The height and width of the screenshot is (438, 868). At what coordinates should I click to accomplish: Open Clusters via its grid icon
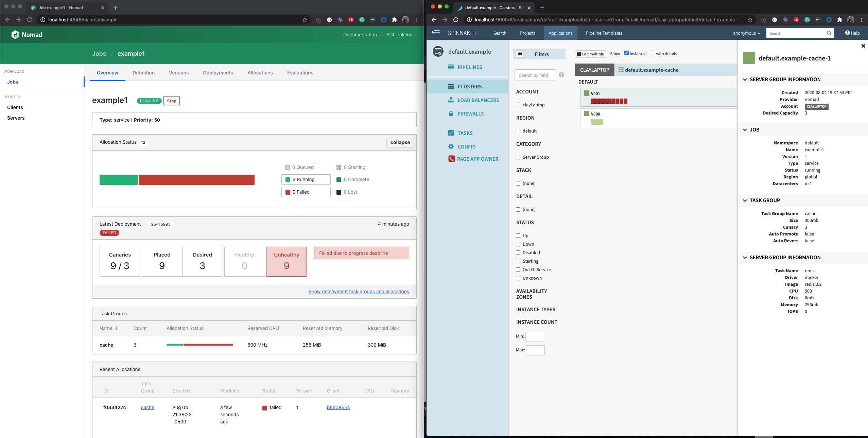click(x=451, y=86)
